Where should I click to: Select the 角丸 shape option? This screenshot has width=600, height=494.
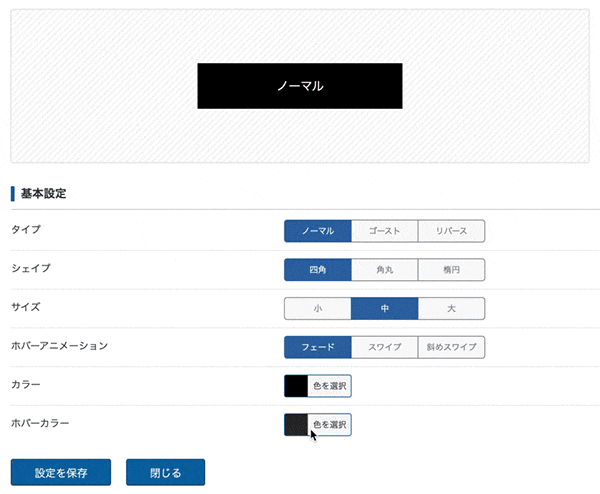coord(385,270)
